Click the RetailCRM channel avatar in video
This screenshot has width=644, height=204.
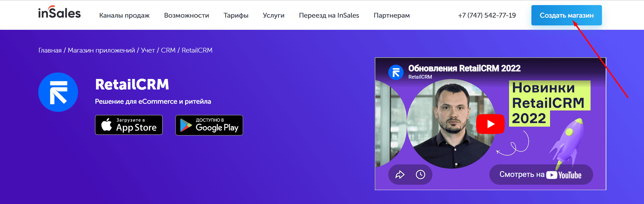pyautogui.click(x=396, y=72)
